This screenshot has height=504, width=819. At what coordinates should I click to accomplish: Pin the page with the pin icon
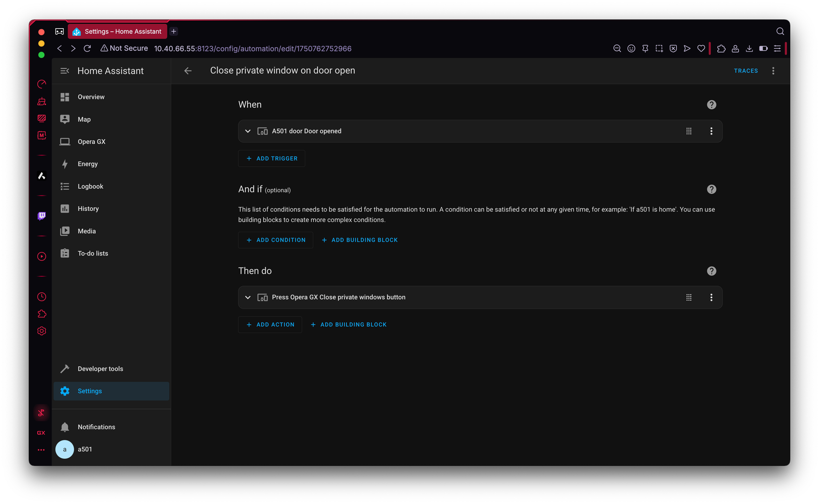tap(645, 48)
